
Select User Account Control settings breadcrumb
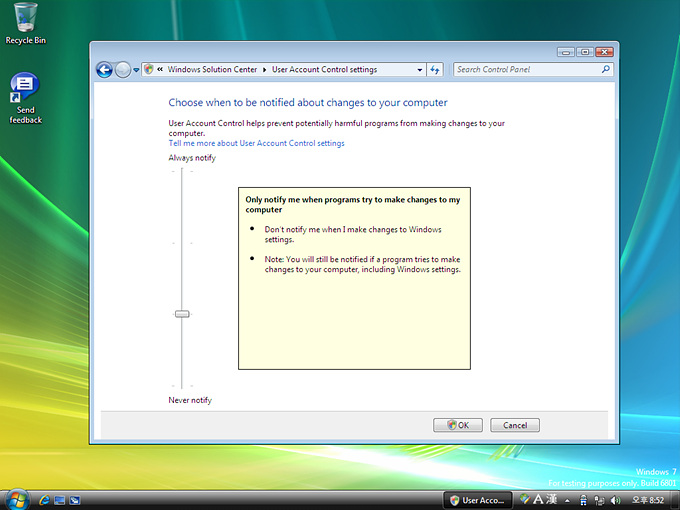pos(324,69)
